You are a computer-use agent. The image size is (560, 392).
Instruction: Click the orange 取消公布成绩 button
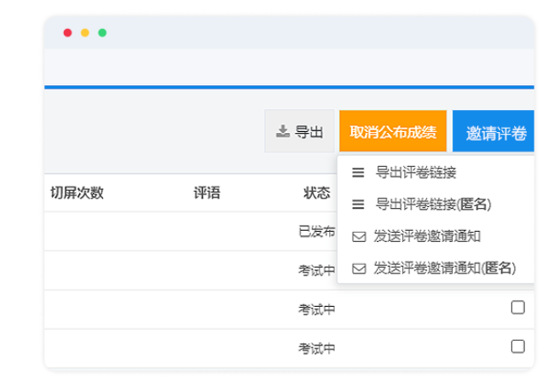(392, 132)
